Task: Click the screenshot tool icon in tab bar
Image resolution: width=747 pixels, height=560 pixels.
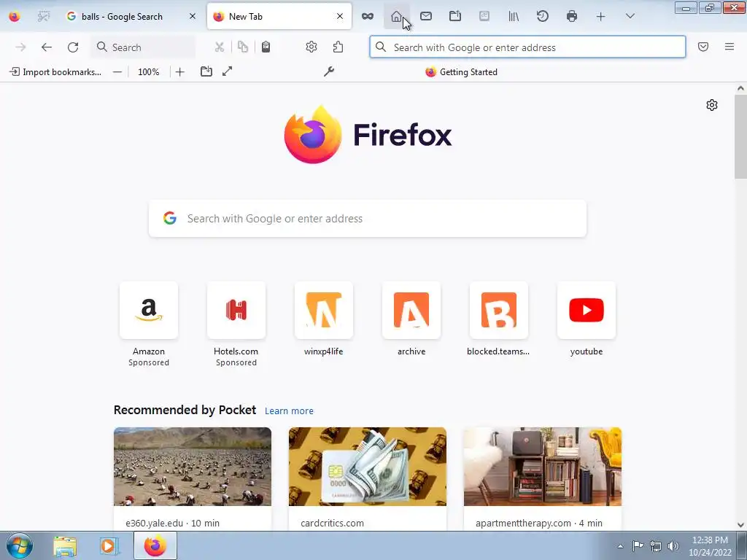Action: [43, 17]
